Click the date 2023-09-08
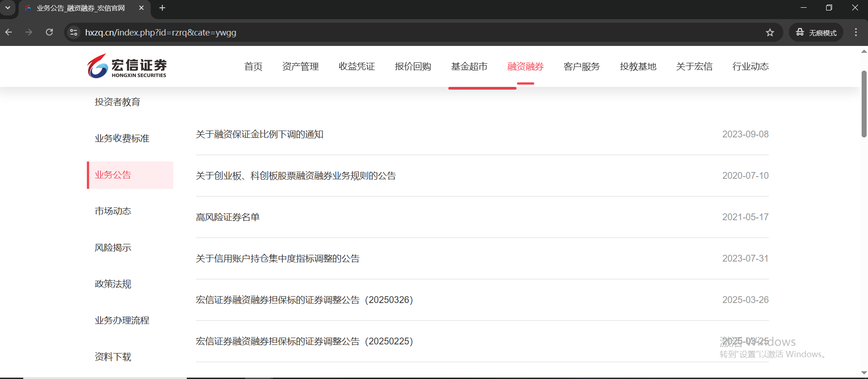Screen dimensions: 868x379 [746, 134]
